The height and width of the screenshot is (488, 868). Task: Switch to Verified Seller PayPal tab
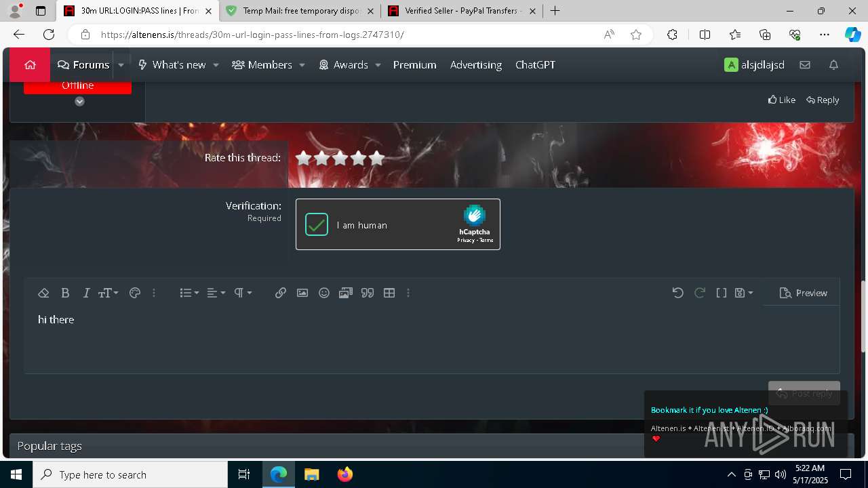461,11
